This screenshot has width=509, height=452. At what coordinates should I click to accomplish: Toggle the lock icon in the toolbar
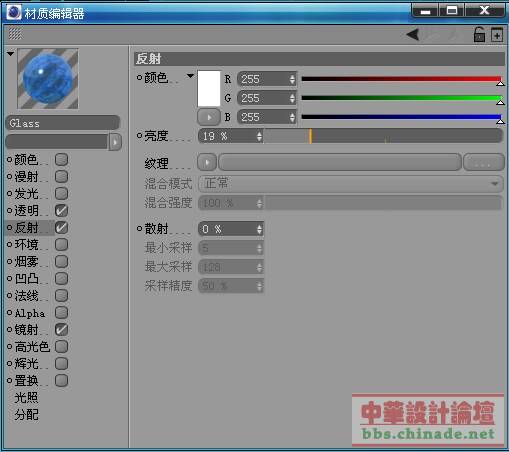(479, 35)
